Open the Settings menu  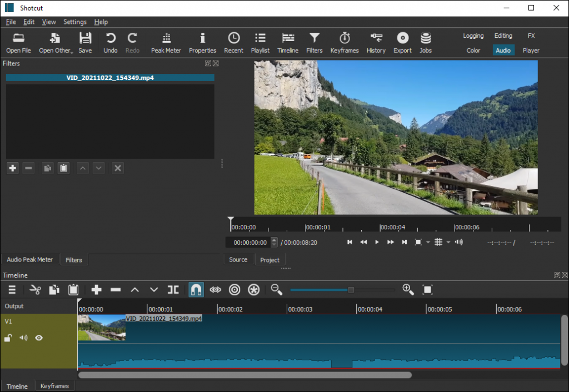75,22
